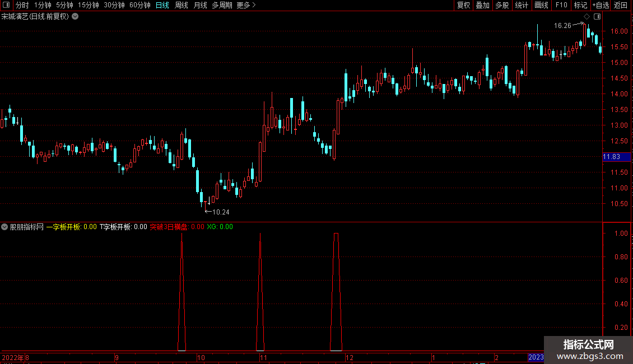This screenshot has width=633, height=364.
Task: Click the 10.24 low price label
Action: click(x=221, y=212)
